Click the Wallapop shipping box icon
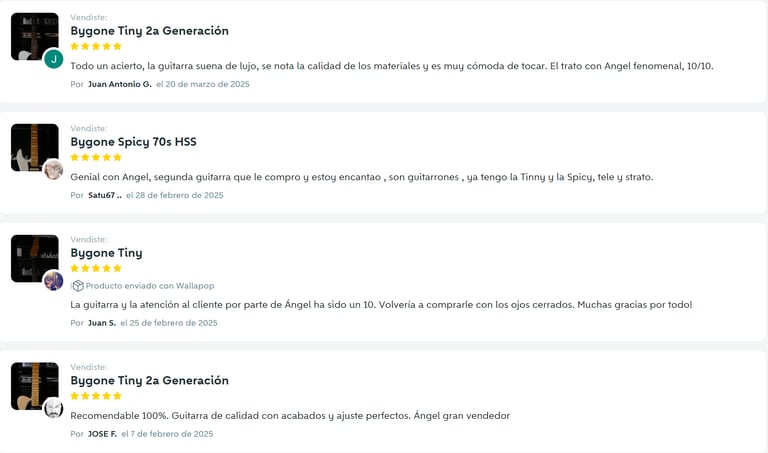768x453 pixels. tap(77, 286)
